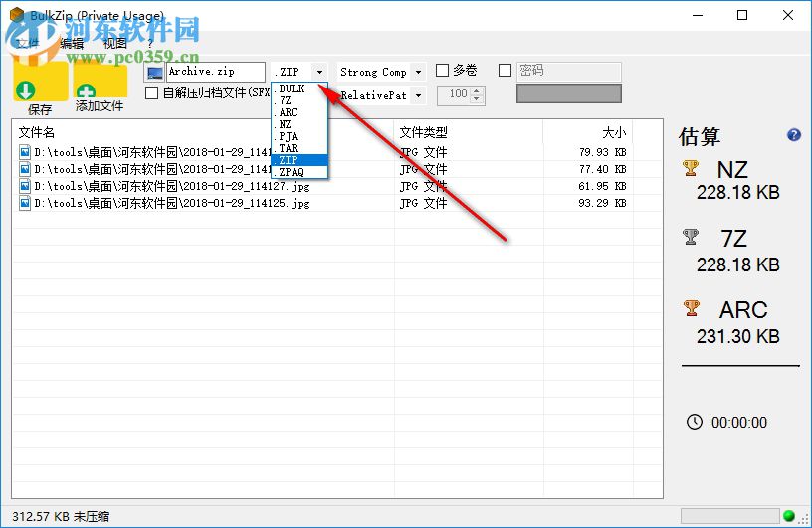Toggle the self-extracting archive (SFX) checkbox
812x528 pixels.
[x=151, y=93]
